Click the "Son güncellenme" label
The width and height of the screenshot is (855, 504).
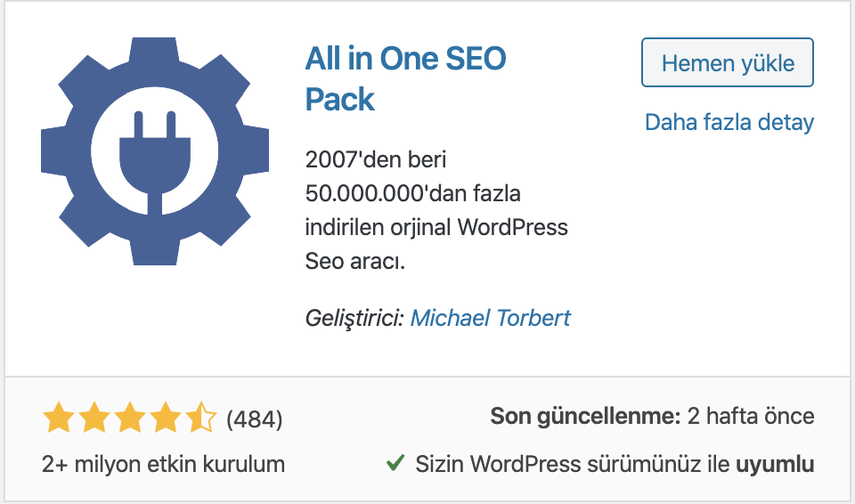point(585,416)
